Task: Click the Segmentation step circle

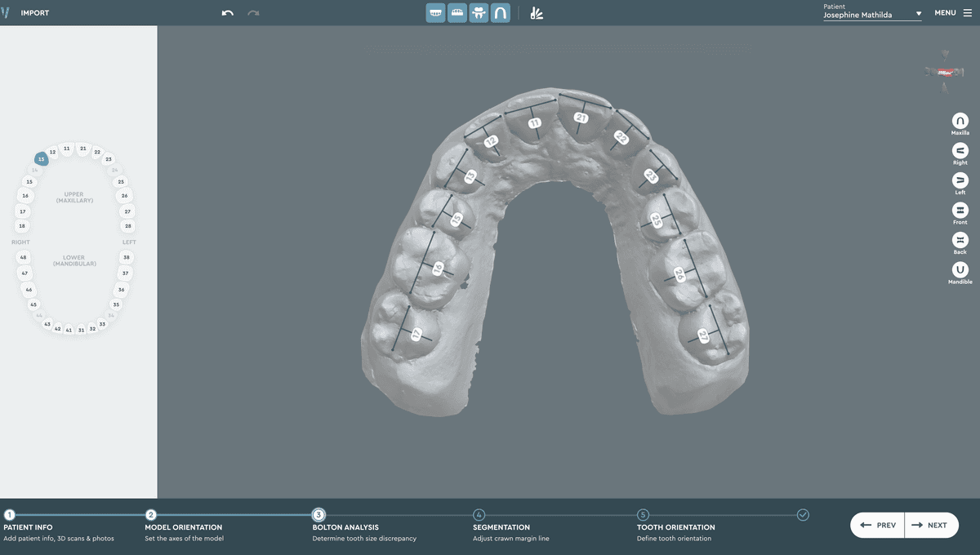Action: point(478,515)
